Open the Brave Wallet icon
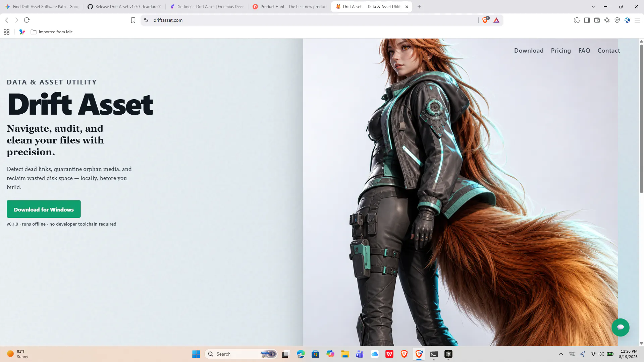Screen dimensions: 644x362 click(x=597, y=20)
